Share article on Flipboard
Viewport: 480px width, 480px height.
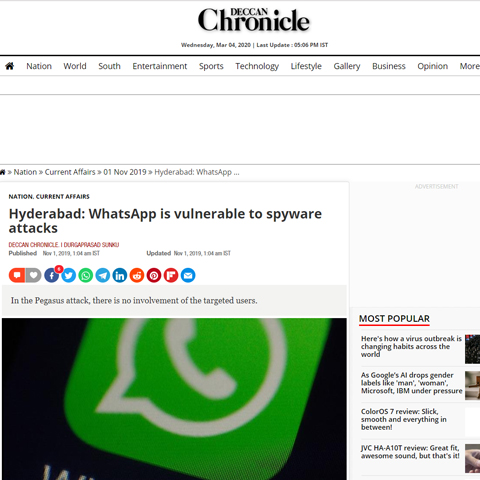click(x=171, y=275)
